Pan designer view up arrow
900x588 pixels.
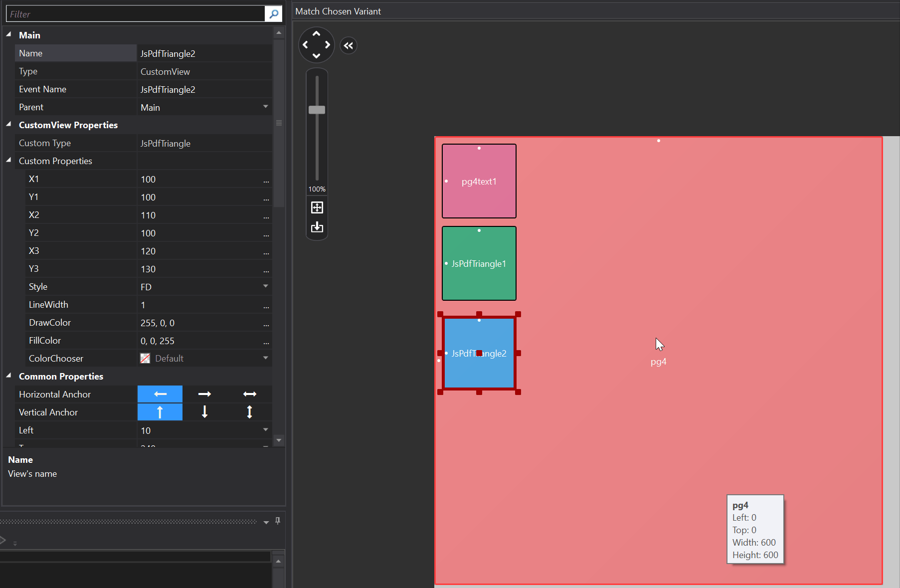tap(316, 33)
